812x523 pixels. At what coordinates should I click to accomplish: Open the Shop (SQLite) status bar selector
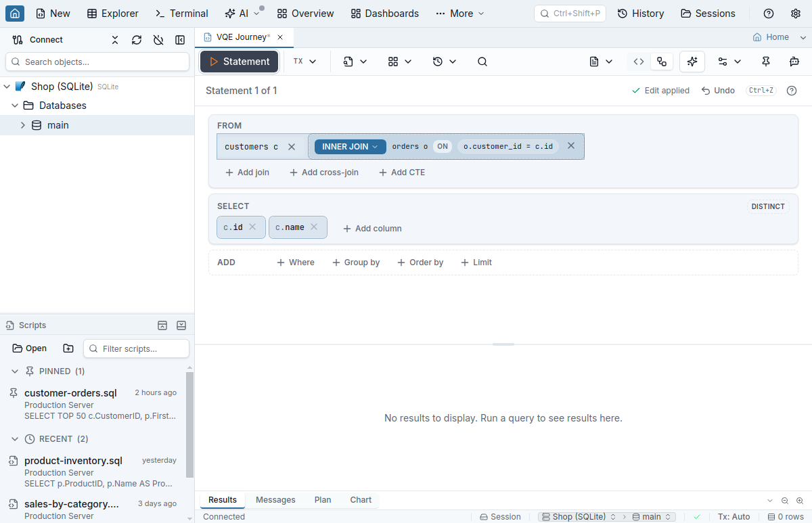point(581,517)
